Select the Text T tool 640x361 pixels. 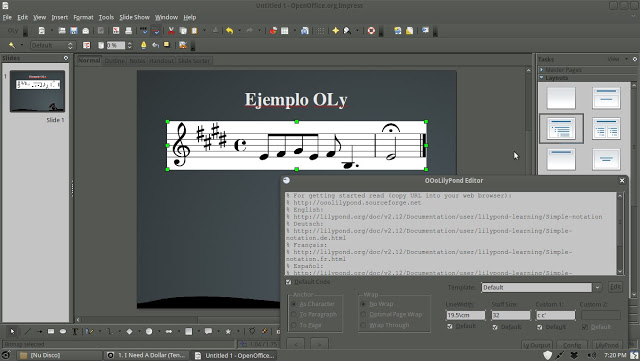[75, 331]
